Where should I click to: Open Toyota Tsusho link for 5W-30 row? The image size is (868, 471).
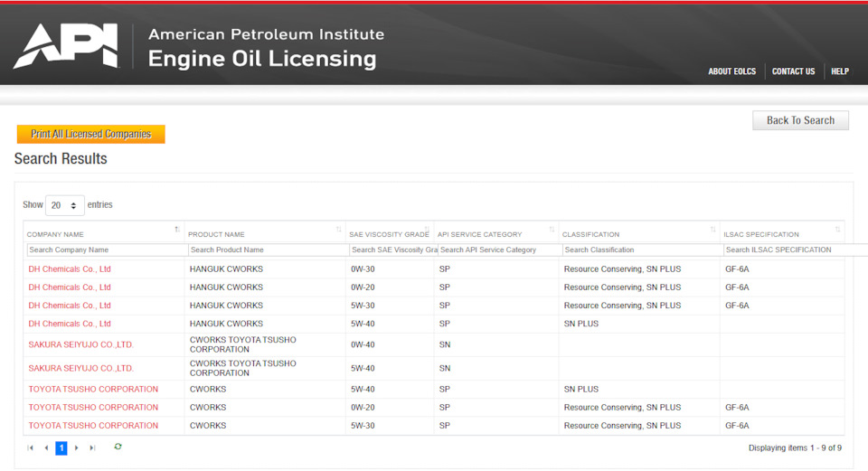93,426
